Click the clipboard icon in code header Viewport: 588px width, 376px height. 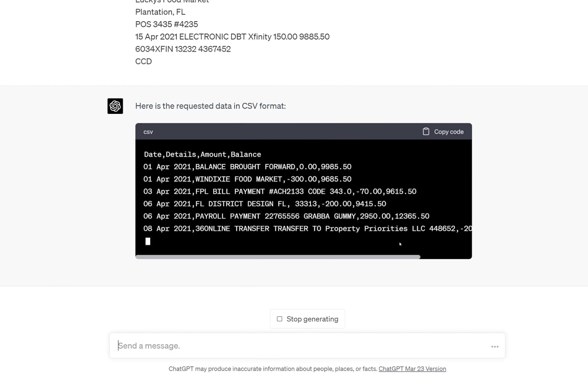click(x=426, y=131)
